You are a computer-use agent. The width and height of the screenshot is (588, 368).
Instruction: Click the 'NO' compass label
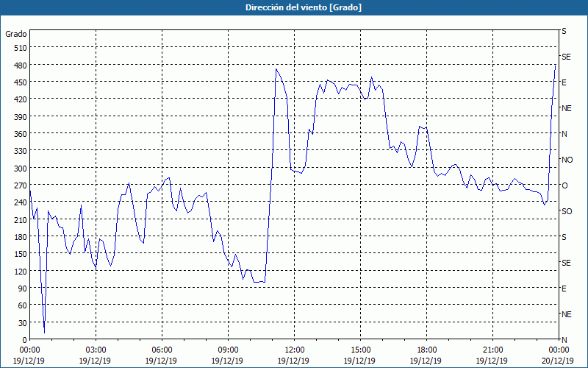click(567, 160)
